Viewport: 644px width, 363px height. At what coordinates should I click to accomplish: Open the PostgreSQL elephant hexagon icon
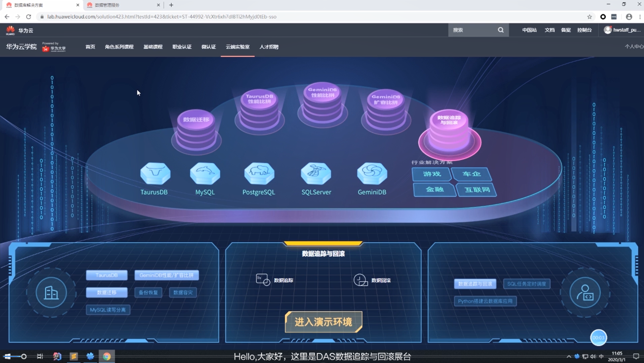[x=259, y=173]
